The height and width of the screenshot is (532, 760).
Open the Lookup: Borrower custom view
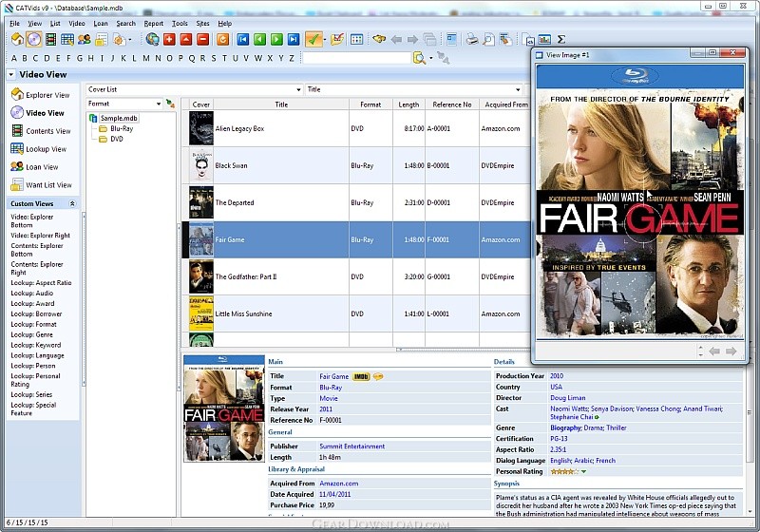point(36,313)
